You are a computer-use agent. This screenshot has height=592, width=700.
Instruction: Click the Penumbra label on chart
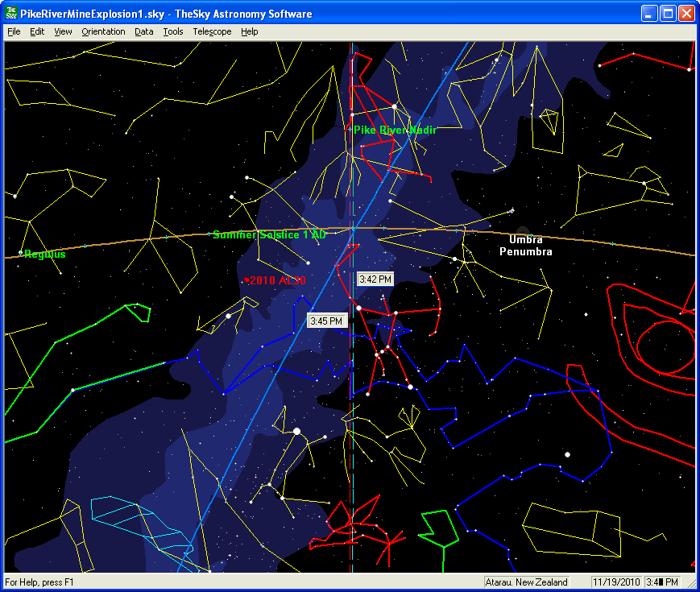click(525, 251)
